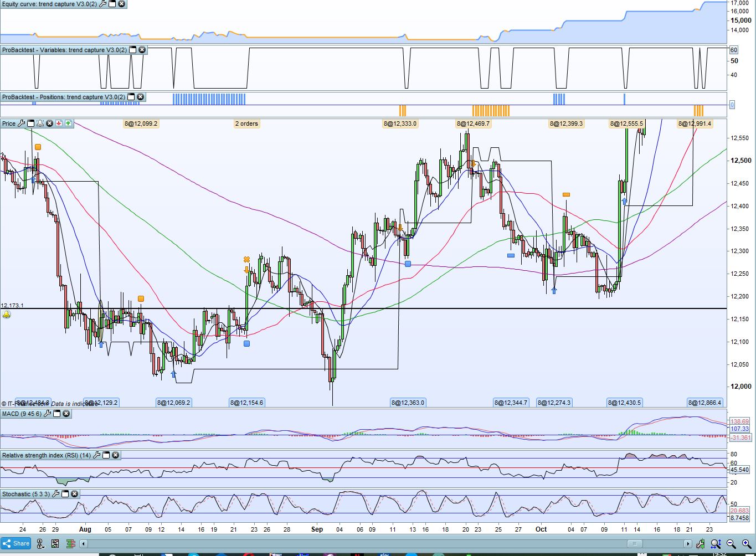This screenshot has width=756, height=556.
Task: Open Price chart settings wrench
Action: pyautogui.click(x=22, y=123)
